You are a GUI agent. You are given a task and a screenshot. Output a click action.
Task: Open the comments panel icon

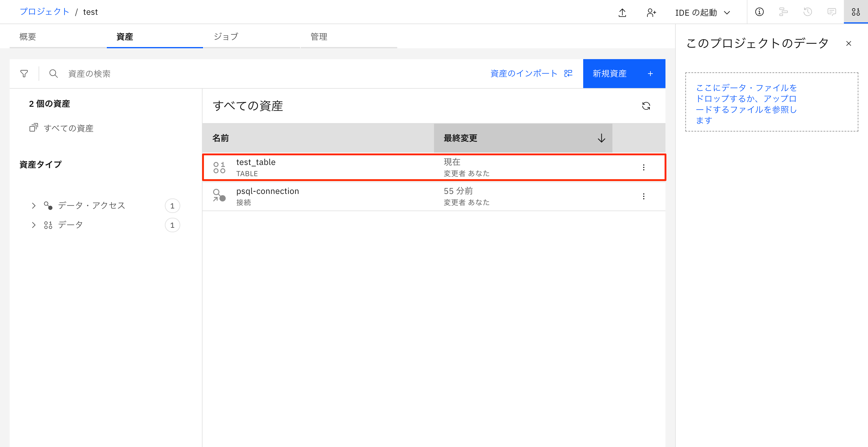pos(832,12)
